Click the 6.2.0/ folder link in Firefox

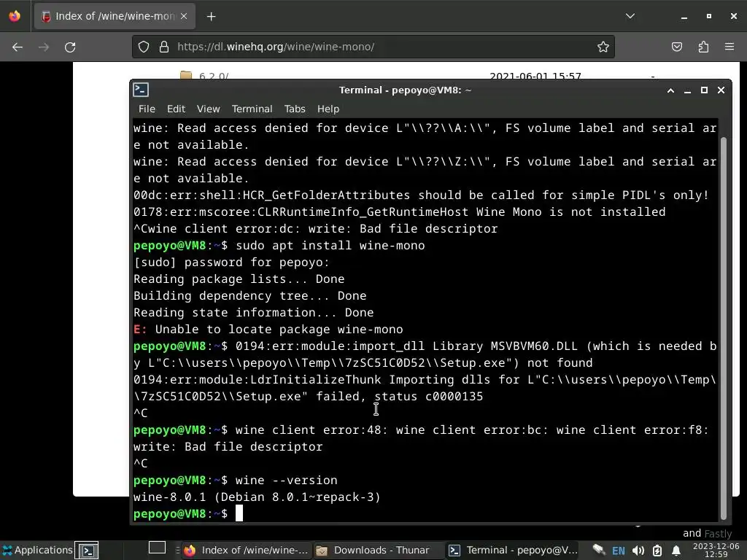[214, 76]
